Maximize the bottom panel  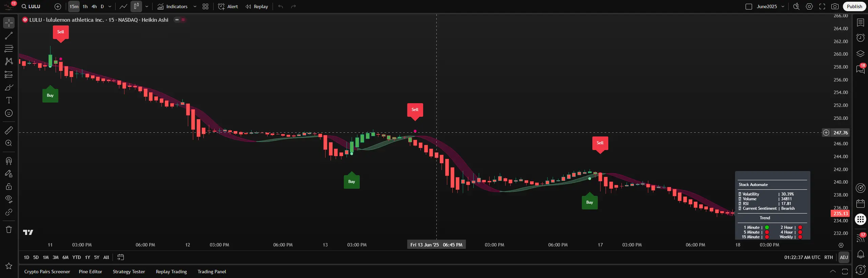[845, 272]
